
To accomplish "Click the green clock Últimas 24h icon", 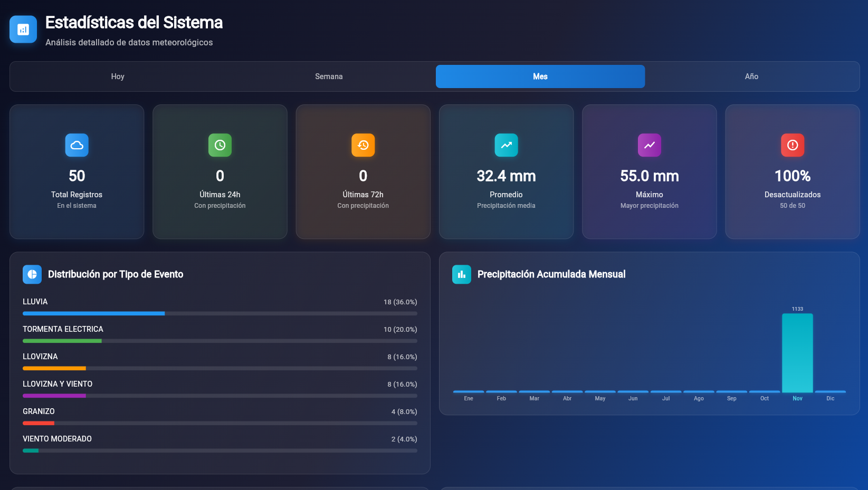I will [x=220, y=145].
